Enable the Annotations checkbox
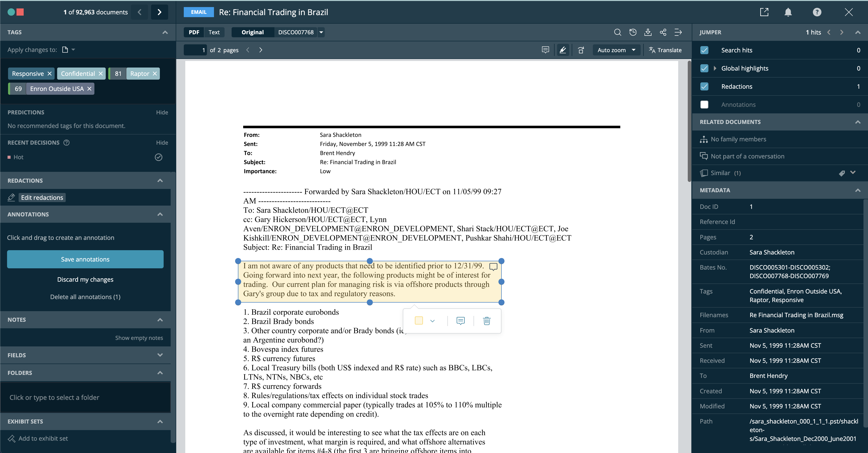868x453 pixels. pos(704,105)
